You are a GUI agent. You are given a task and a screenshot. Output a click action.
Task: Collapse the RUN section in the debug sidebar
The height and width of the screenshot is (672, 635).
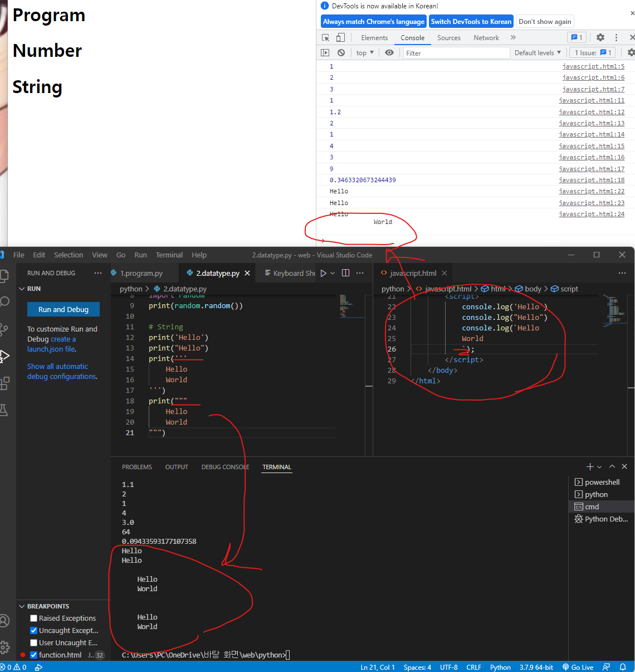pos(22,289)
